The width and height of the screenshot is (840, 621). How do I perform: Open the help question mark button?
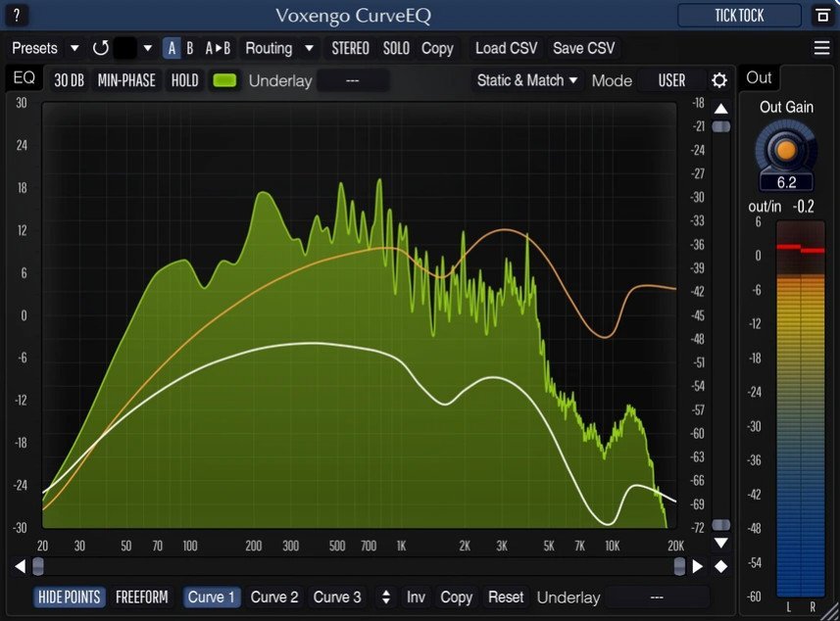click(18, 16)
